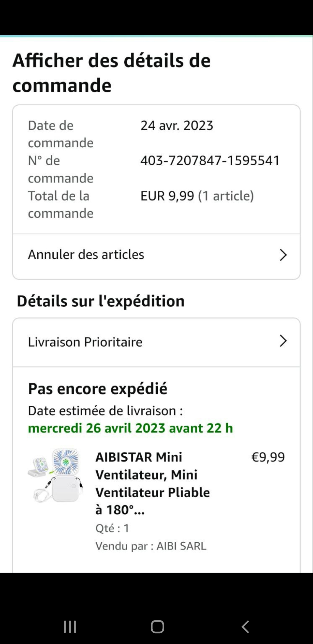Open the AIBISTAR Mini Ventilateur product title
Screen dimensions: 313x644
(x=153, y=483)
